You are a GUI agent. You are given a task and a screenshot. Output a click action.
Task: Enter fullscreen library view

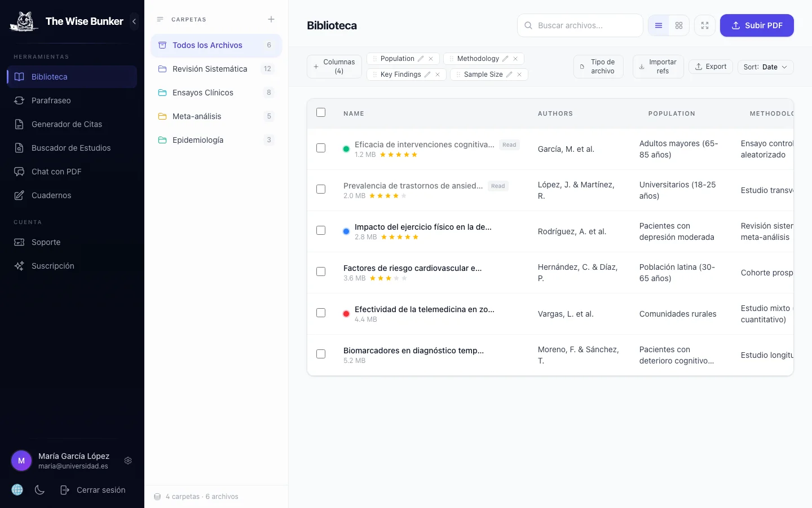(704, 25)
